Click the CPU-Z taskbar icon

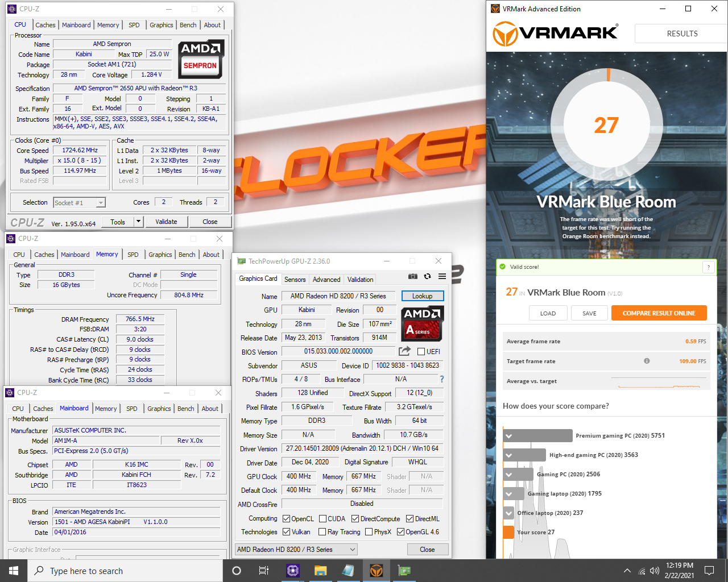pos(292,571)
